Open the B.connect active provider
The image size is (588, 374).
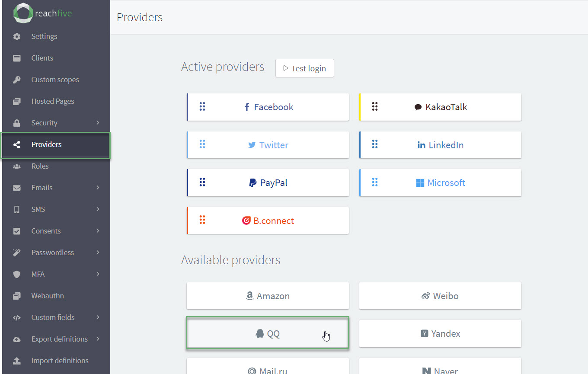tap(268, 221)
